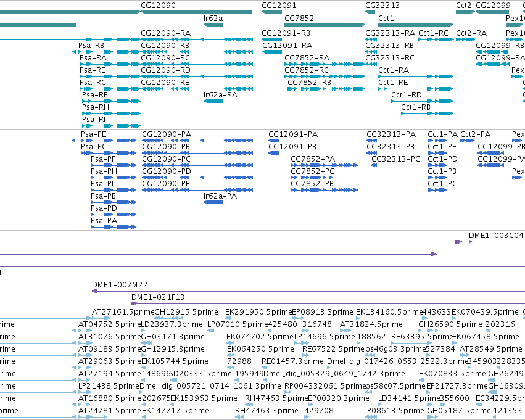The image size is (525, 420).
Task: Click protein Cct2-PA label
Action: [x=476, y=134]
